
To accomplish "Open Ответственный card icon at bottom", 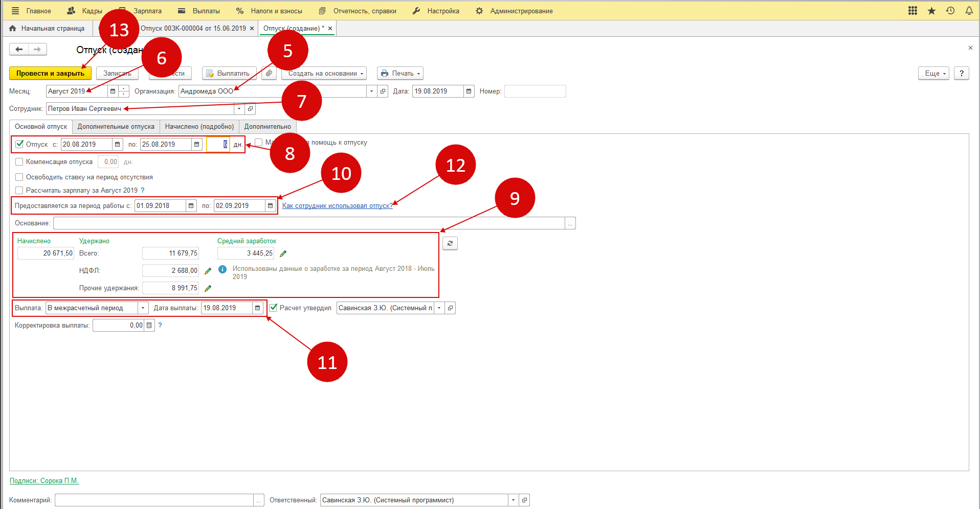I will (x=524, y=500).
